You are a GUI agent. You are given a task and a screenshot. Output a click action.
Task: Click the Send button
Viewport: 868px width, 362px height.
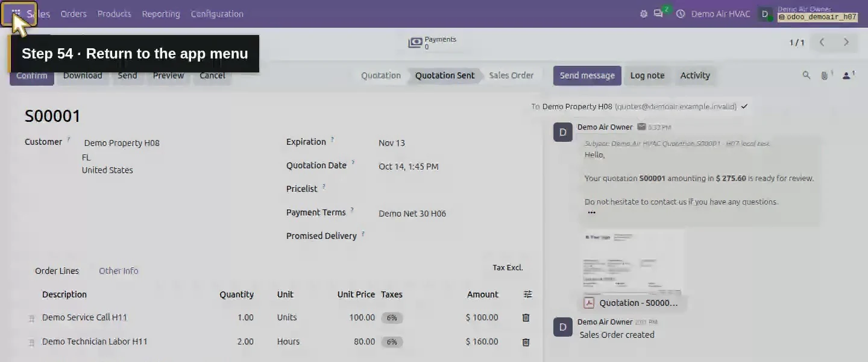pos(127,75)
